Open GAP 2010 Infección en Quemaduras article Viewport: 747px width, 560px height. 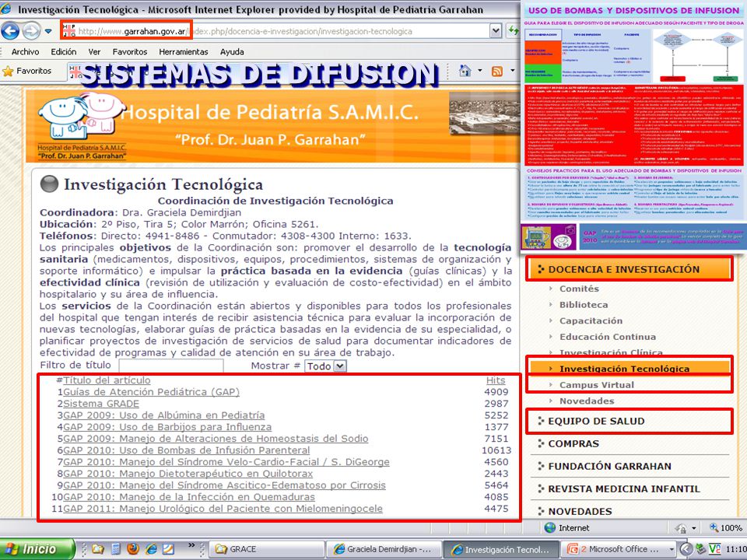tap(189, 497)
